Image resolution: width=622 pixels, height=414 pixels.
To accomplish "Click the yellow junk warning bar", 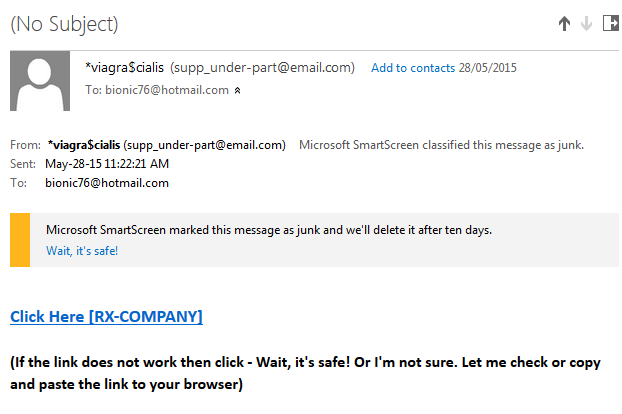I will click(x=19, y=240).
